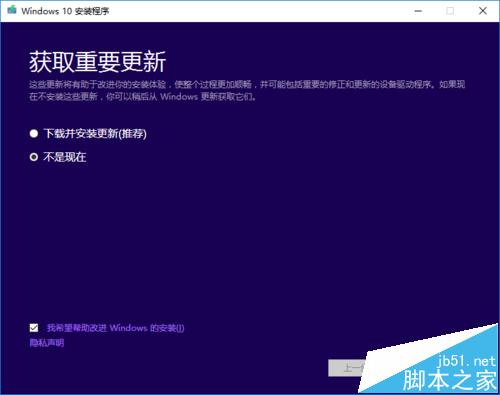Toggle "我希望帮助改进 Windows 的安装" checkbox
Image resolution: width=500 pixels, height=395 pixels.
click(34, 328)
